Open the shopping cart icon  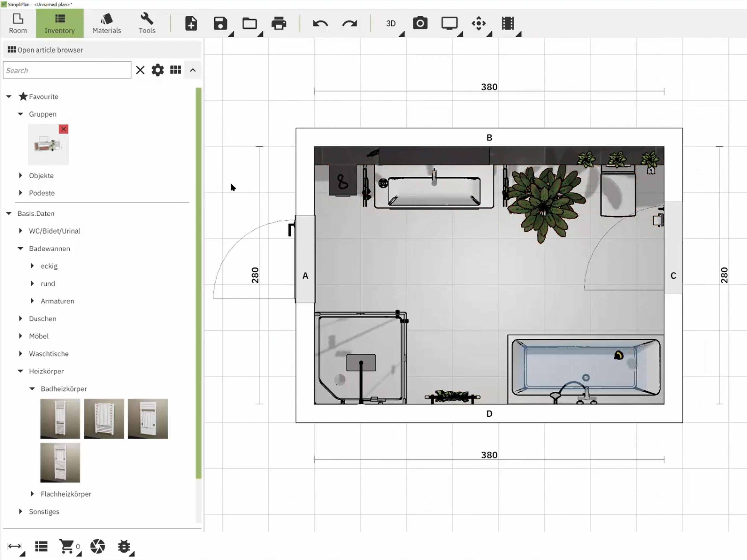pyautogui.click(x=66, y=546)
